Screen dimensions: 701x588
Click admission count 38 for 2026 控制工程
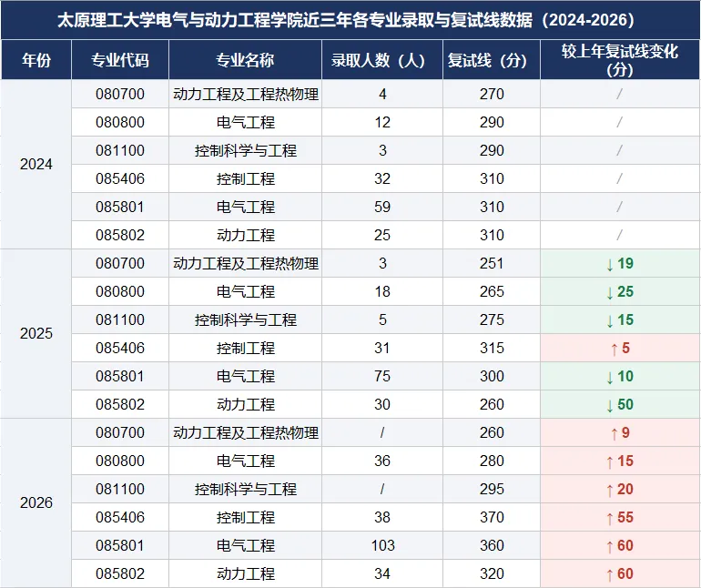tap(382, 517)
